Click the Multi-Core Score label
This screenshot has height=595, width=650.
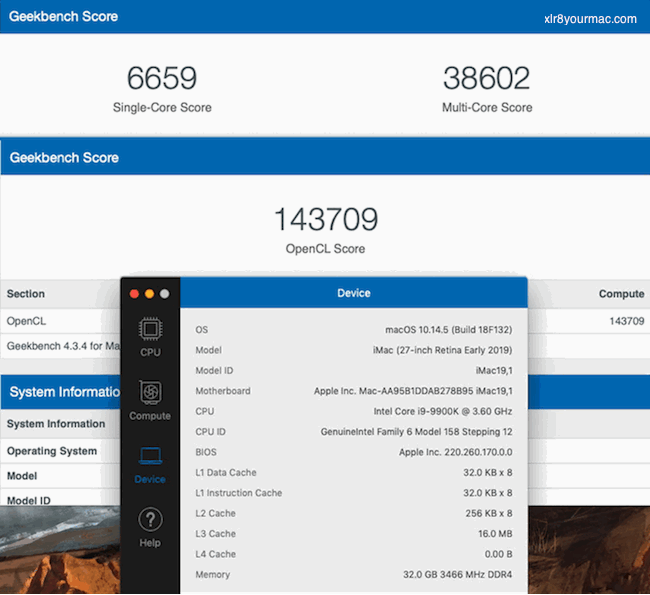pos(487,107)
